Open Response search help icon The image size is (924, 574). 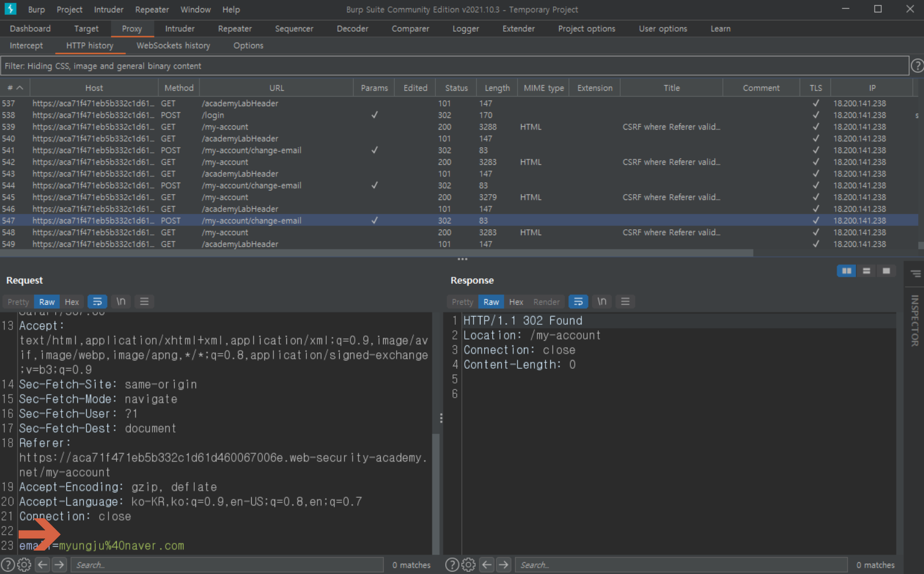[452, 565]
